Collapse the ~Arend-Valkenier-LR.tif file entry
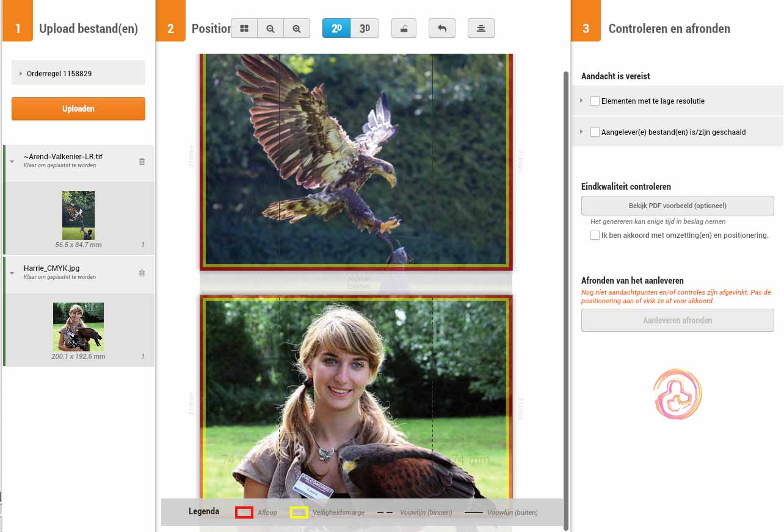This screenshot has height=532, width=784. 12,162
